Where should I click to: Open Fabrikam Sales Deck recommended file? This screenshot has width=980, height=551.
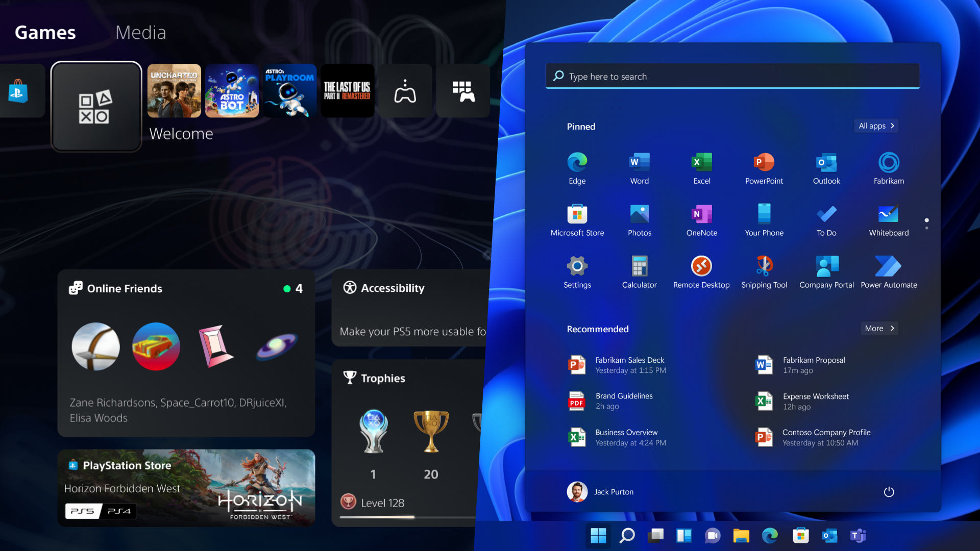(x=618, y=365)
